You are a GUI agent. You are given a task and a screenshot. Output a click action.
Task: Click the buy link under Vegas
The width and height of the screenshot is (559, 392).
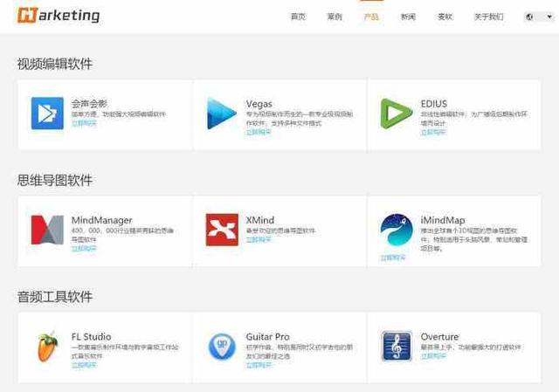(259, 132)
